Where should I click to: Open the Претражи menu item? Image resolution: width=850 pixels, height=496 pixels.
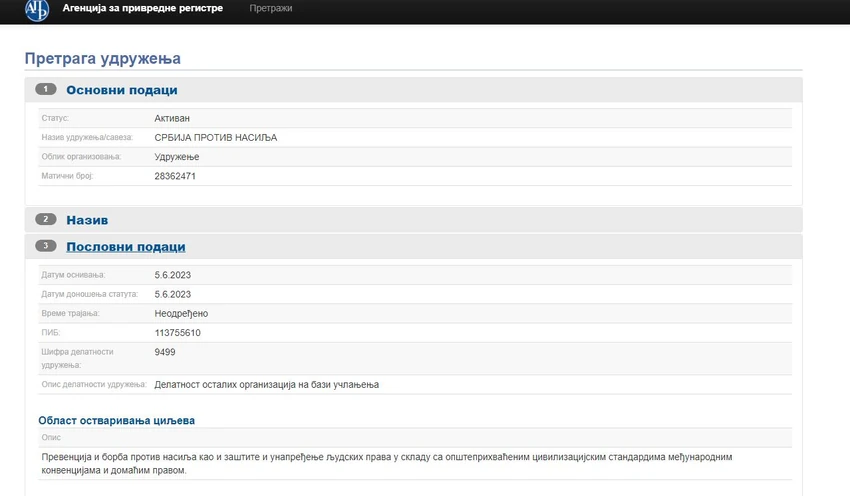tap(271, 8)
